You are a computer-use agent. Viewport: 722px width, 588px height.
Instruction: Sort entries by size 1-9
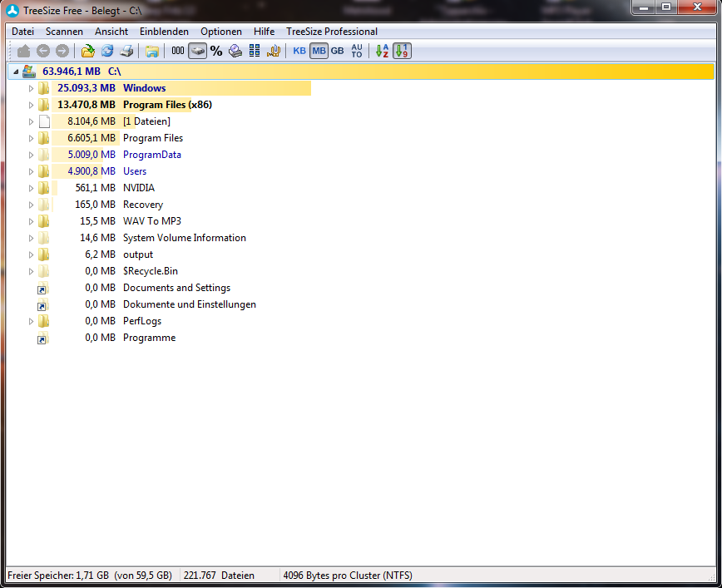402,51
